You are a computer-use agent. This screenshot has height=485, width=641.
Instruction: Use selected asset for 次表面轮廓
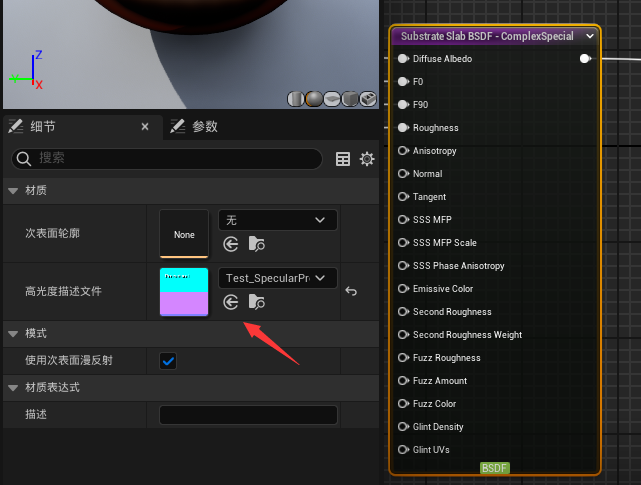[231, 245]
